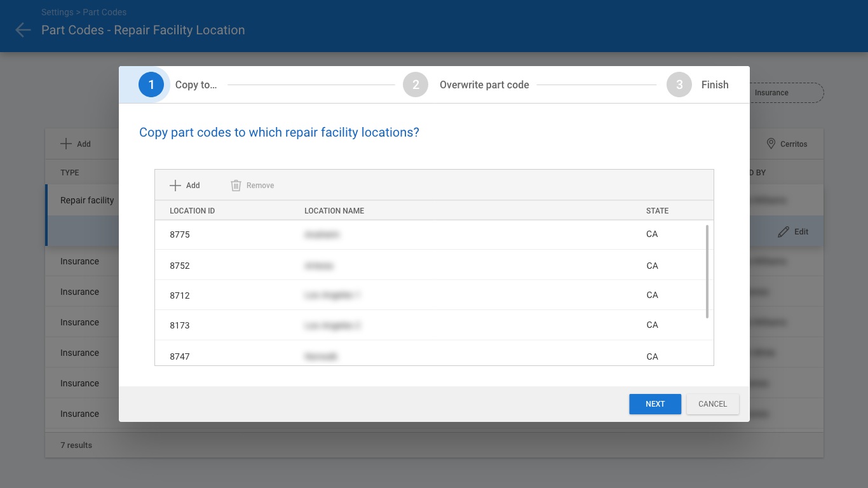Select location row 8173
868x488 pixels.
point(430,325)
